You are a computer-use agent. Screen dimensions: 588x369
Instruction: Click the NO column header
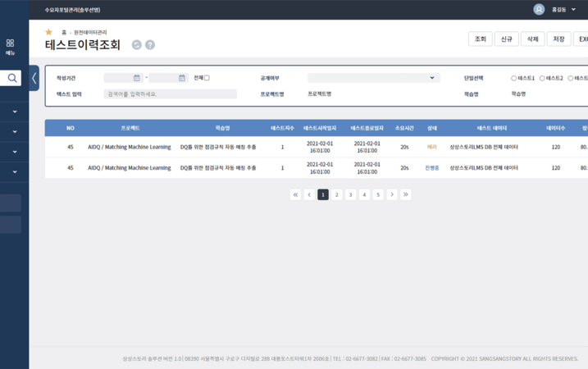(71, 128)
